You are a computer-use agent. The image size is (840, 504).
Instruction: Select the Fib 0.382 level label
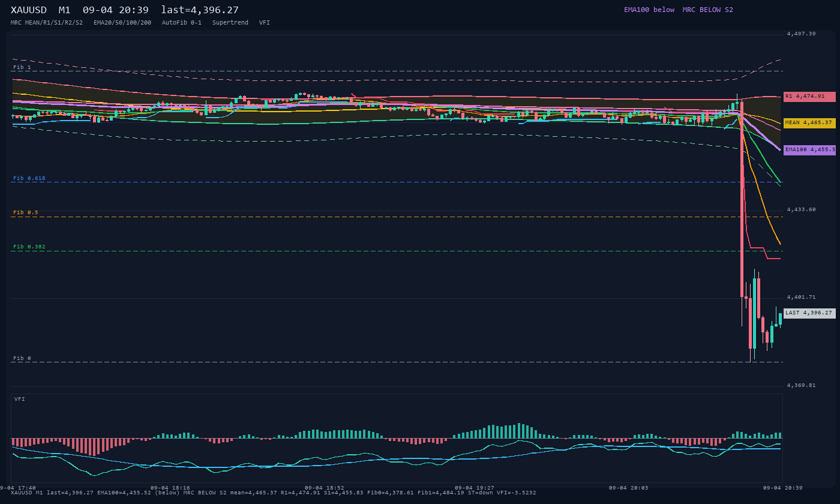pos(29,247)
